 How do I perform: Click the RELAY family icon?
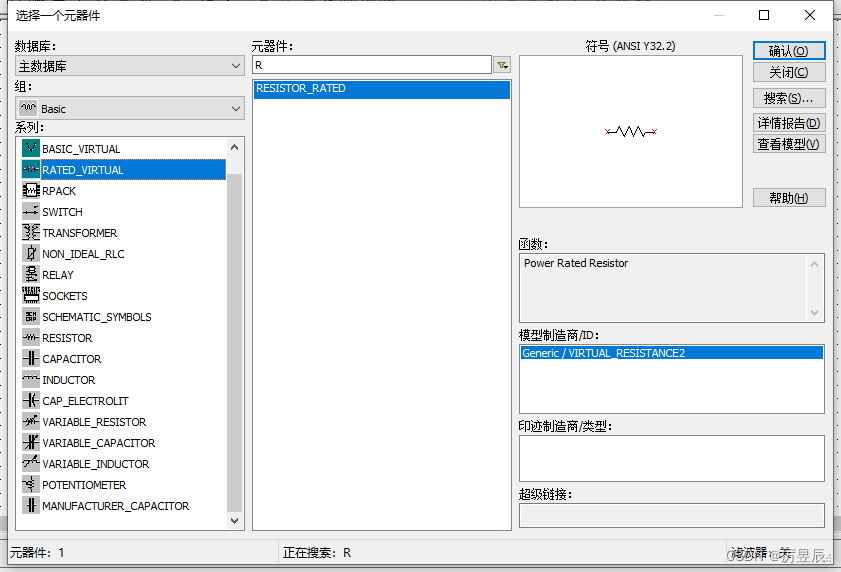[30, 275]
